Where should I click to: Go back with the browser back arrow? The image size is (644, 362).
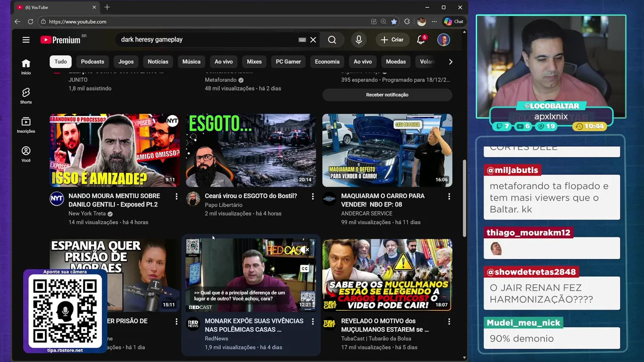(x=17, y=22)
